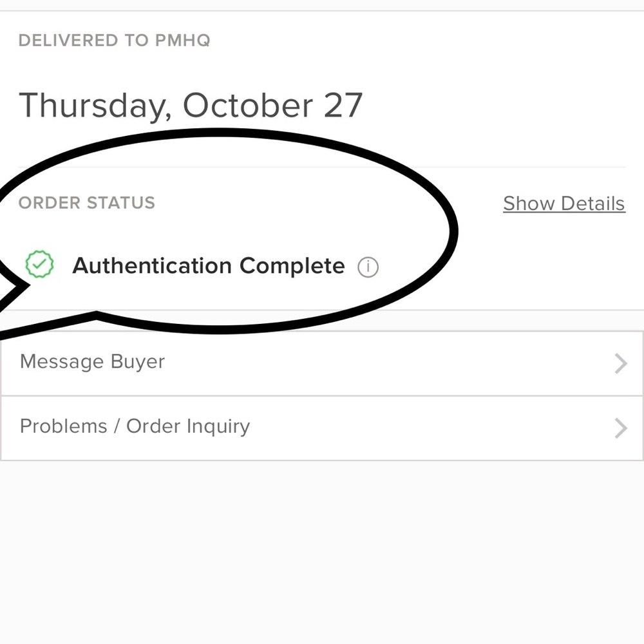
Task: Click the Show Details link
Action: pos(563,204)
